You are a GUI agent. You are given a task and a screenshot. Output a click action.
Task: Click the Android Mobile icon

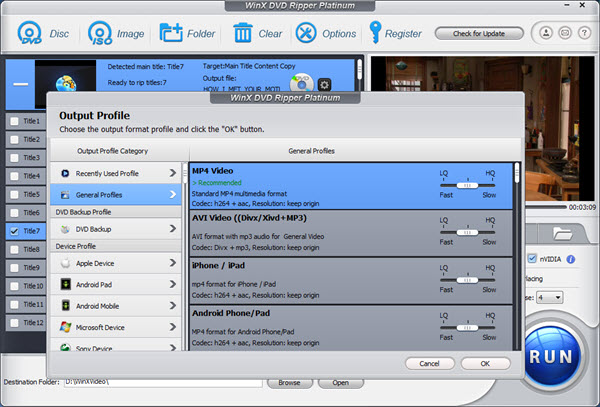tap(65, 306)
